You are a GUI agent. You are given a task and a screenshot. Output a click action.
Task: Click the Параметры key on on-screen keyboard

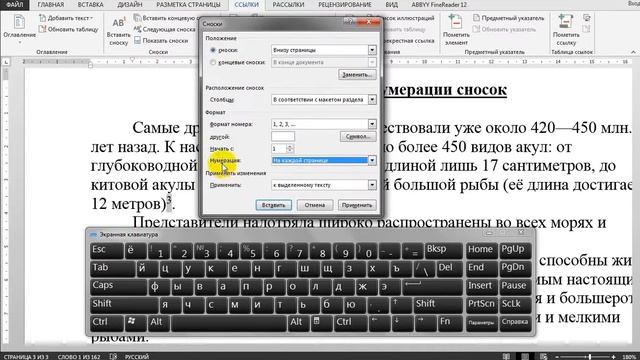click(x=481, y=324)
